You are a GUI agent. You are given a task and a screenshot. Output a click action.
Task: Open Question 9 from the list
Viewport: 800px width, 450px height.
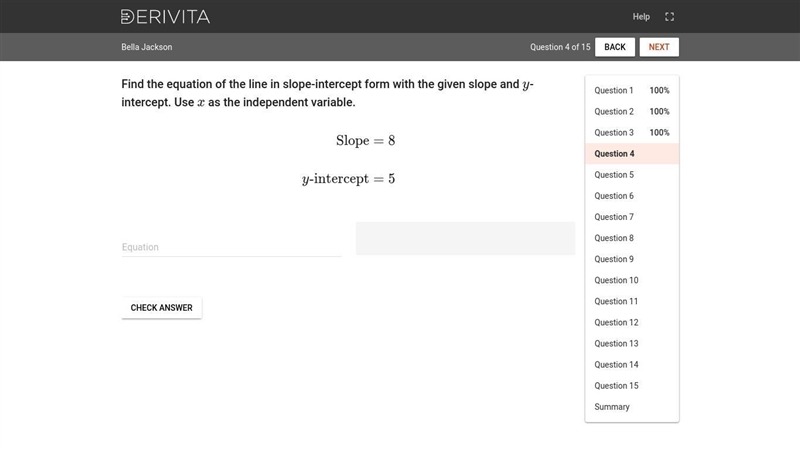click(x=632, y=259)
